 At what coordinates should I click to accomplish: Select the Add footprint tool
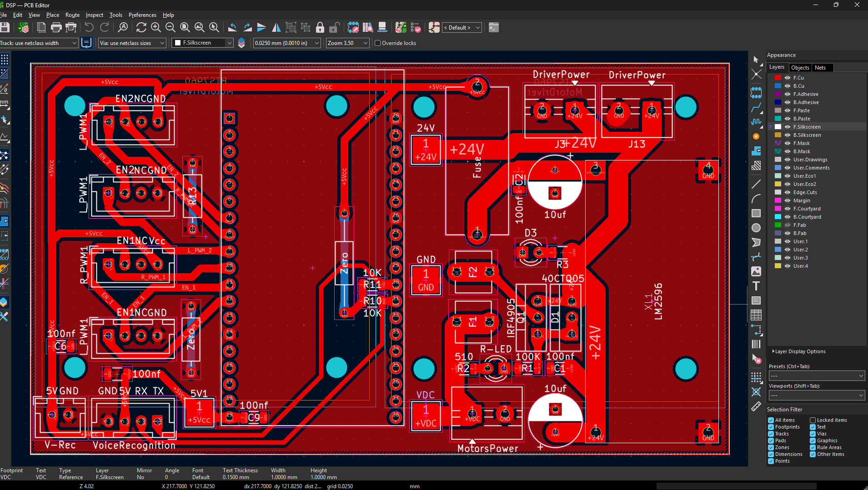click(x=756, y=93)
